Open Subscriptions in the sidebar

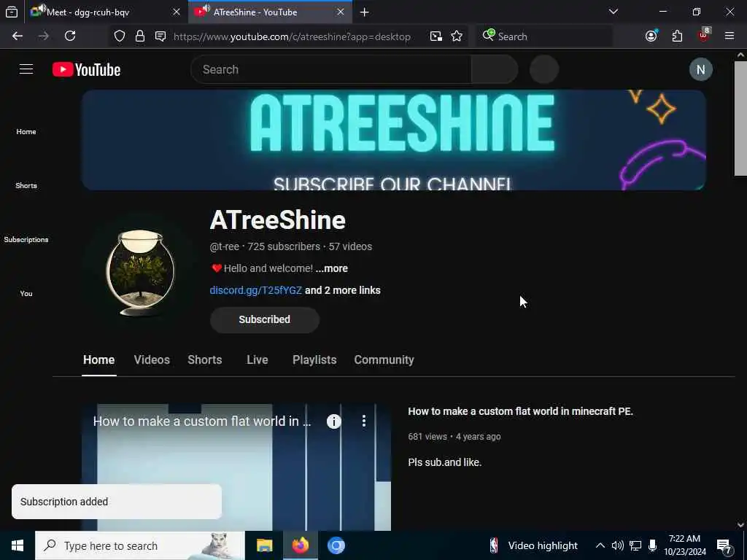coord(26,239)
